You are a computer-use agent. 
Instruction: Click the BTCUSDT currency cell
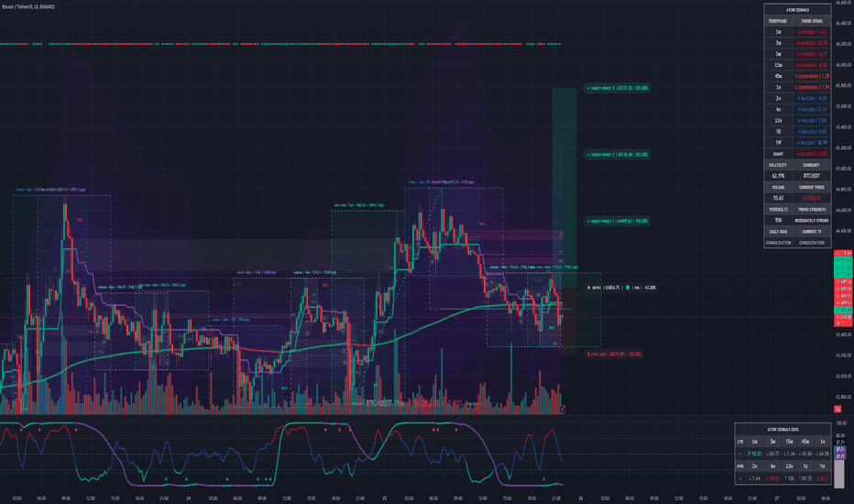(812, 176)
